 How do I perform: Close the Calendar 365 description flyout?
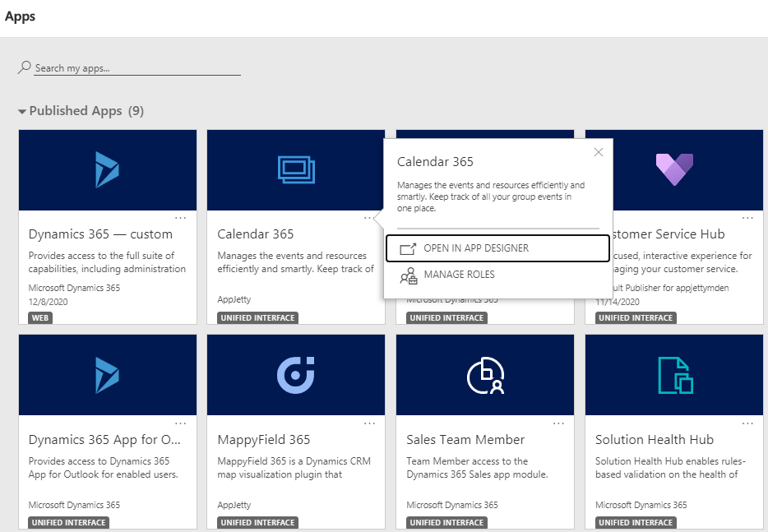pos(598,151)
